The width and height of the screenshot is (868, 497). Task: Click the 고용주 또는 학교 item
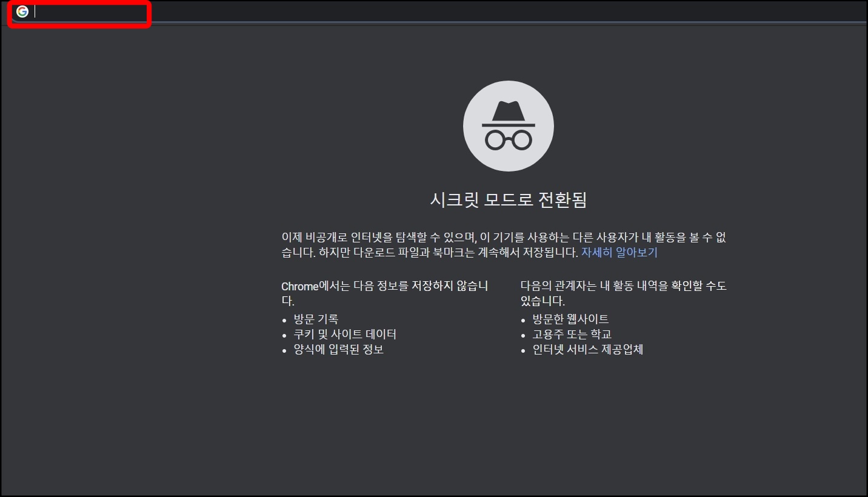tap(572, 334)
